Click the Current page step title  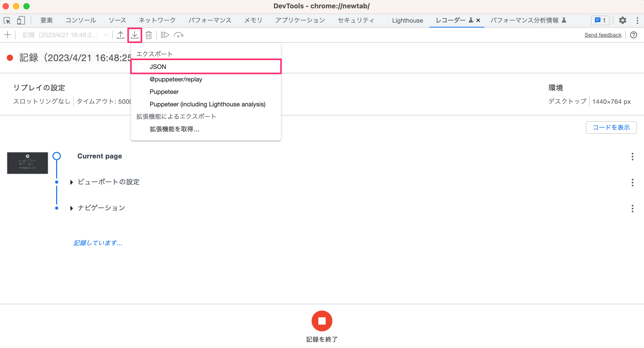[x=100, y=156]
